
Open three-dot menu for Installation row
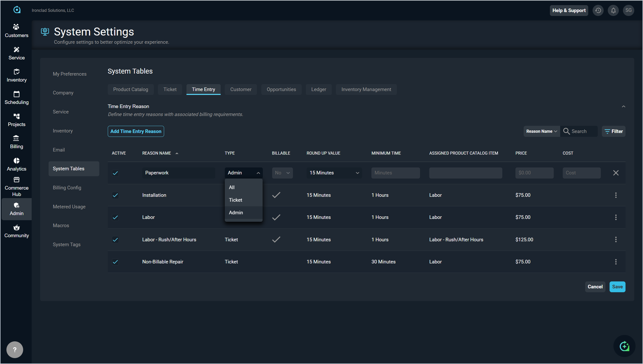(616, 195)
